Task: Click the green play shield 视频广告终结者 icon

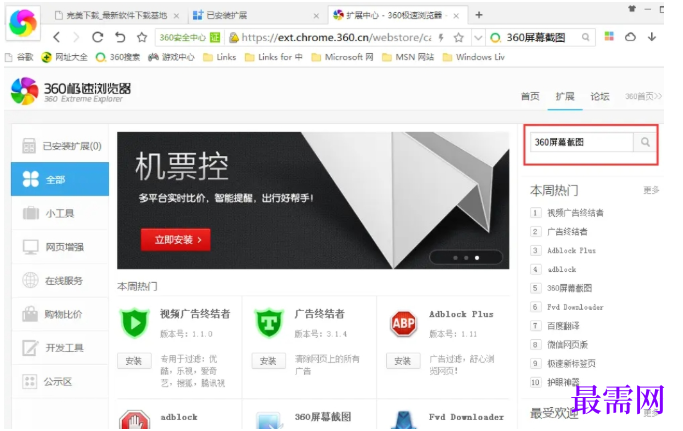Action: (x=135, y=323)
